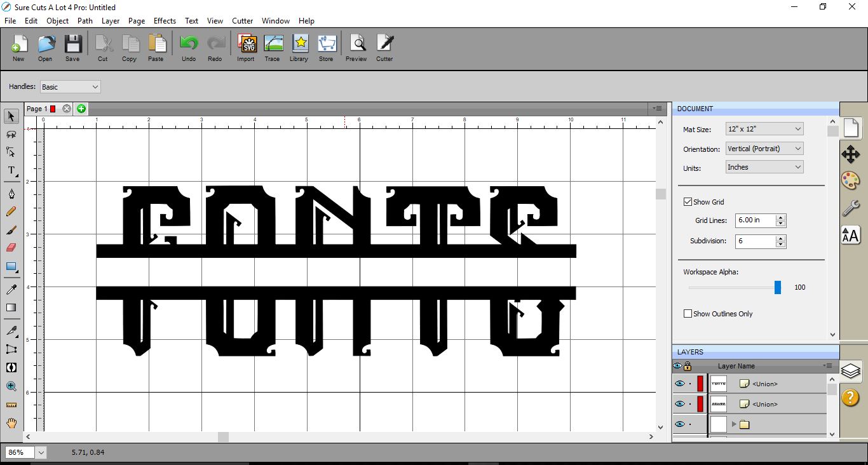Select the Knife tool
The width and height of the screenshot is (868, 465).
(x=11, y=331)
